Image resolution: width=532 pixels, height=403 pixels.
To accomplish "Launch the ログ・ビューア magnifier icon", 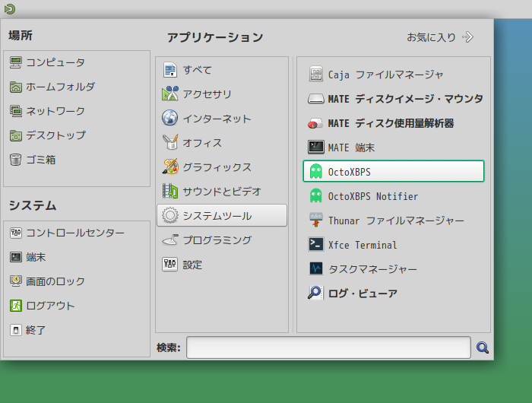I will 316,293.
